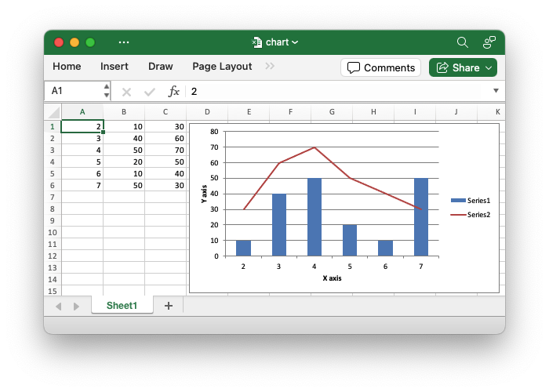This screenshot has width=549, height=392.
Task: Open the collaboration people icon
Action: pos(489,42)
